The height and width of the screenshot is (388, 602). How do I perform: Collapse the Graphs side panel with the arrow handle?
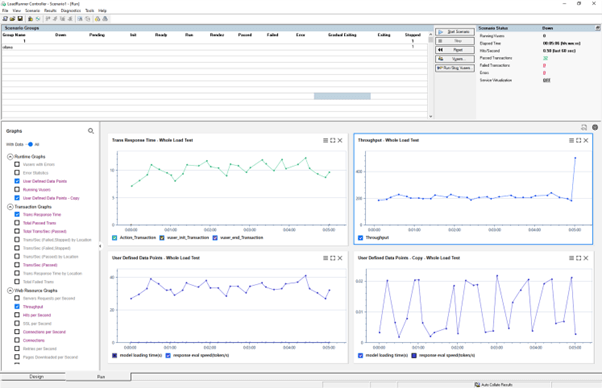(x=100, y=246)
